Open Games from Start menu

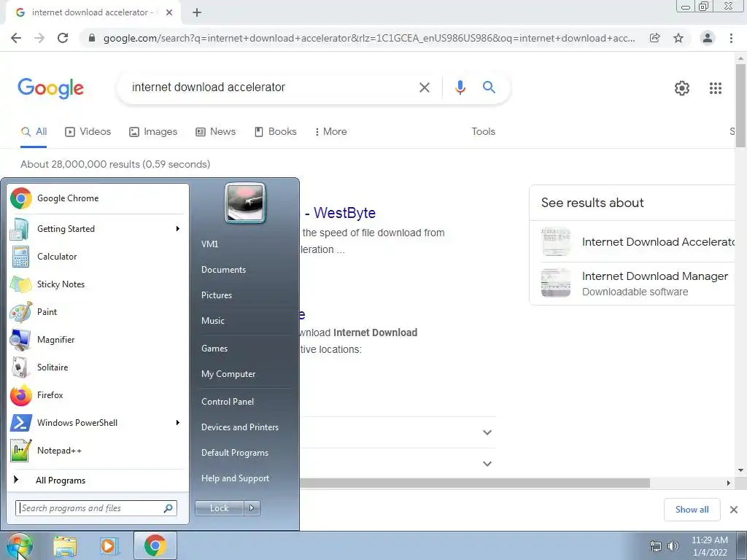pyautogui.click(x=214, y=349)
